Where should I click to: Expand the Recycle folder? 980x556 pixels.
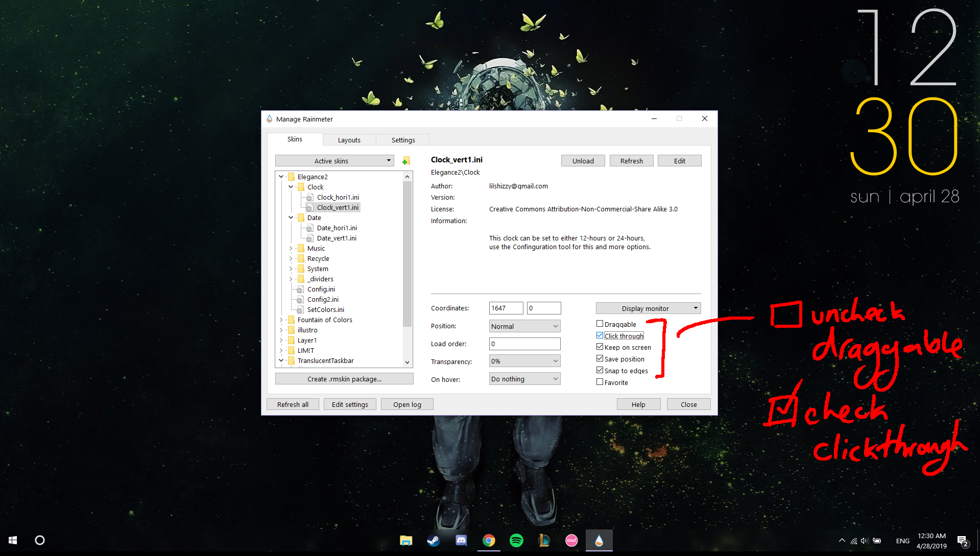[291, 258]
